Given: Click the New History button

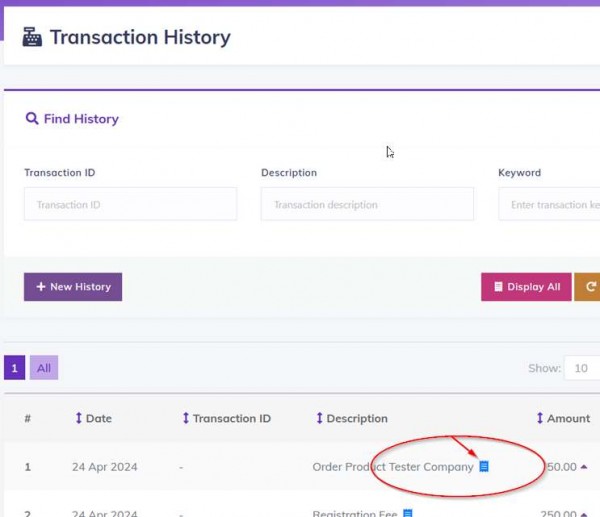Looking at the screenshot, I should (x=73, y=287).
